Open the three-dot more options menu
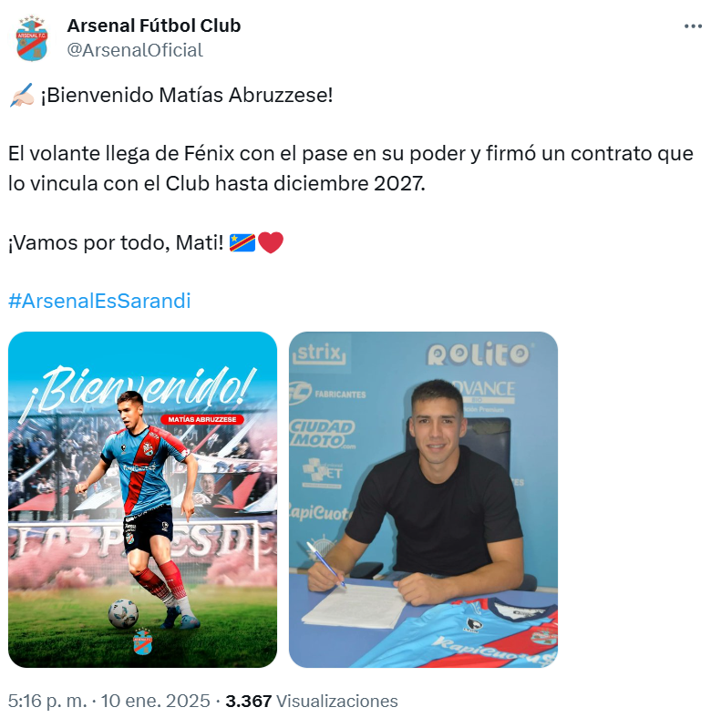The height and width of the screenshot is (728, 711). coord(693,26)
